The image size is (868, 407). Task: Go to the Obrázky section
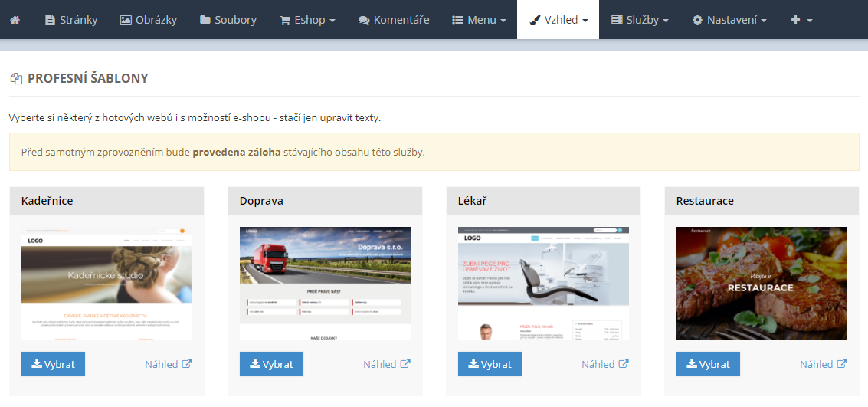click(x=149, y=20)
